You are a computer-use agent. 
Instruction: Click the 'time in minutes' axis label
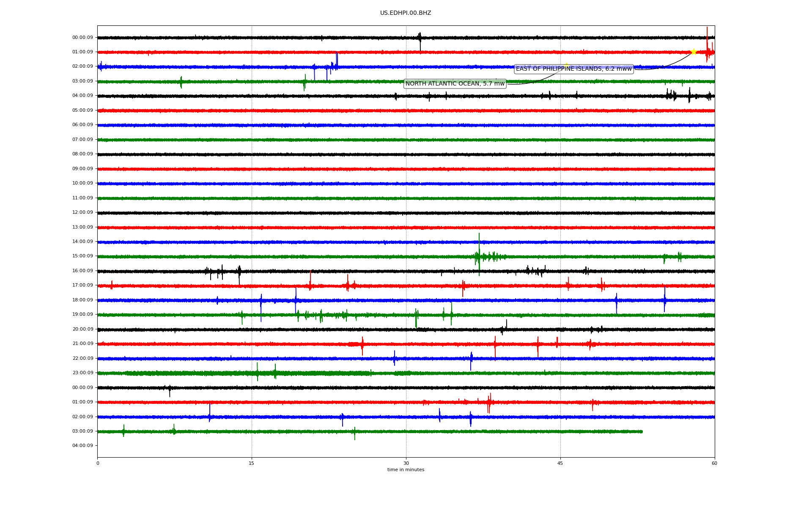click(406, 470)
